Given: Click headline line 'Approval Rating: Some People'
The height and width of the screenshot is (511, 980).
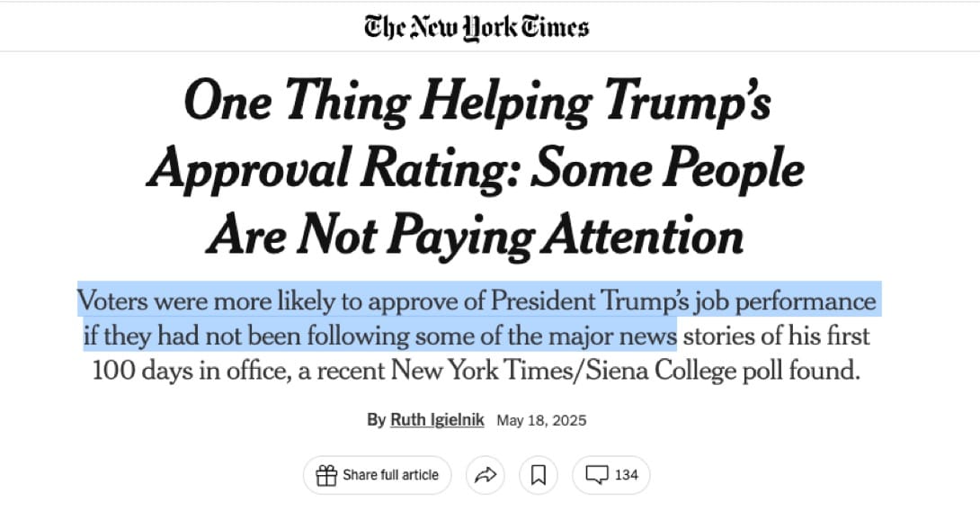Looking at the screenshot, I should [476, 169].
